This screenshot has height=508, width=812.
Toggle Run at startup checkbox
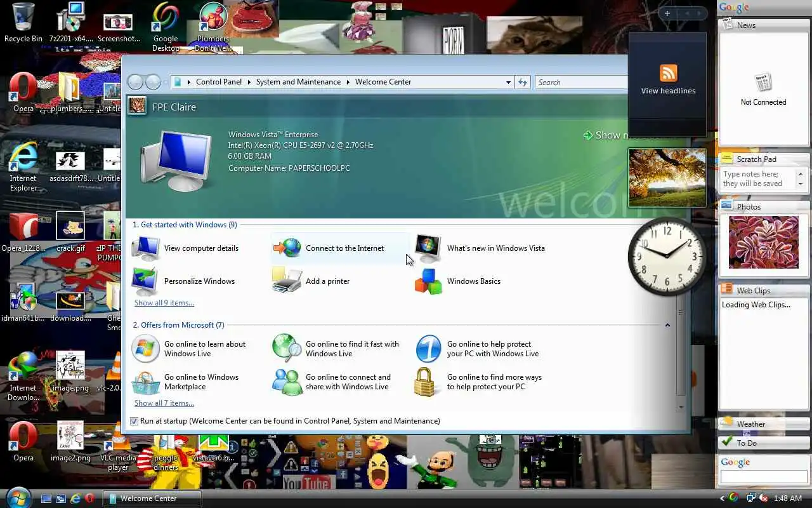pos(134,421)
